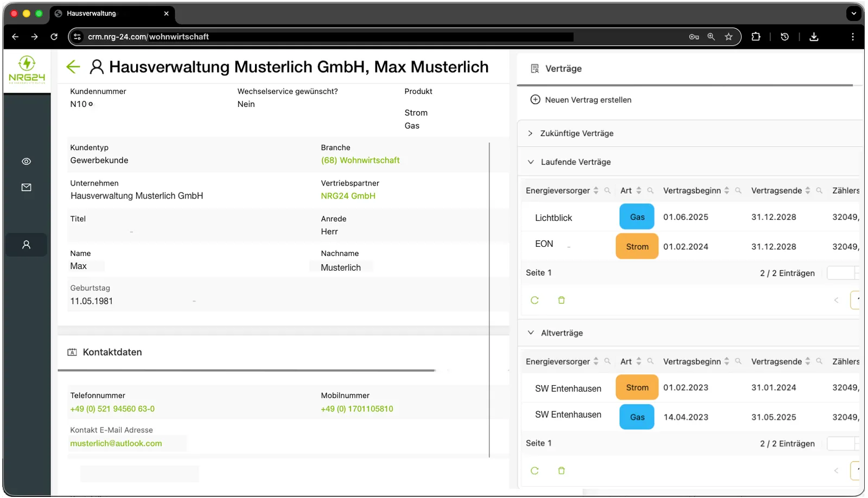Open the browser three-dot menu
The image size is (868, 498).
(853, 37)
